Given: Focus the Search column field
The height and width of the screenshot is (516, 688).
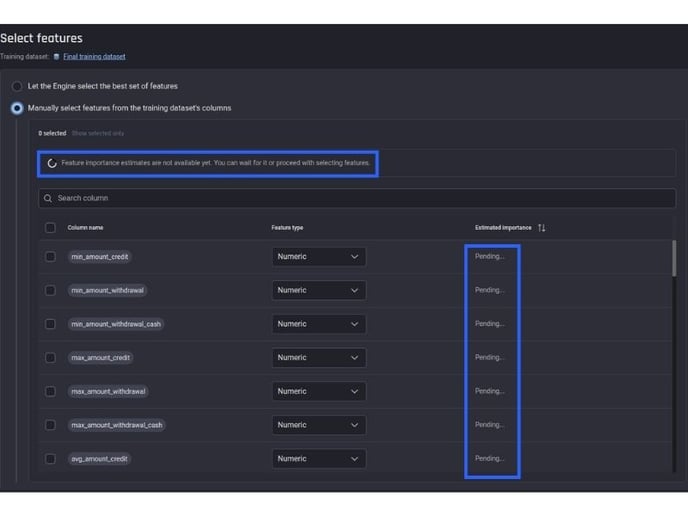Looking at the screenshot, I should (x=357, y=198).
